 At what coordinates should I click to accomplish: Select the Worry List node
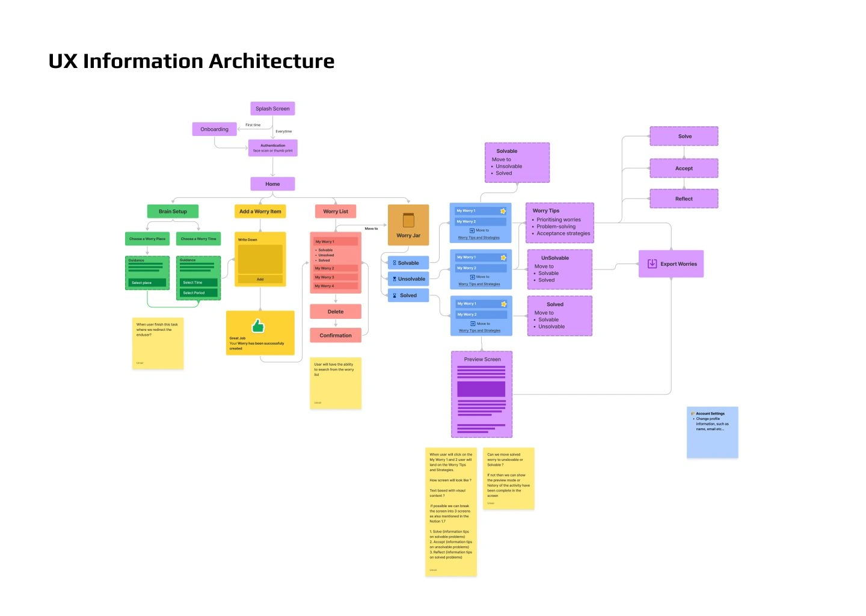point(336,212)
